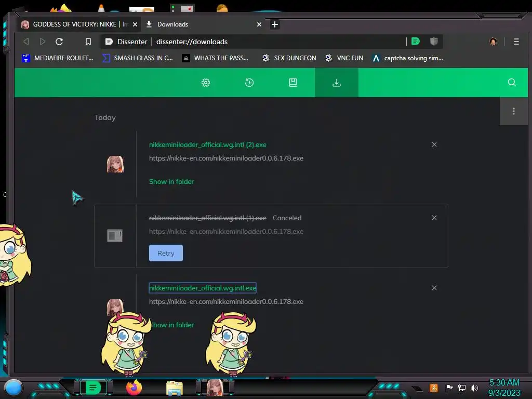Remove nikkeminiloader_official.wg.intl.exe entry from list

point(434,288)
